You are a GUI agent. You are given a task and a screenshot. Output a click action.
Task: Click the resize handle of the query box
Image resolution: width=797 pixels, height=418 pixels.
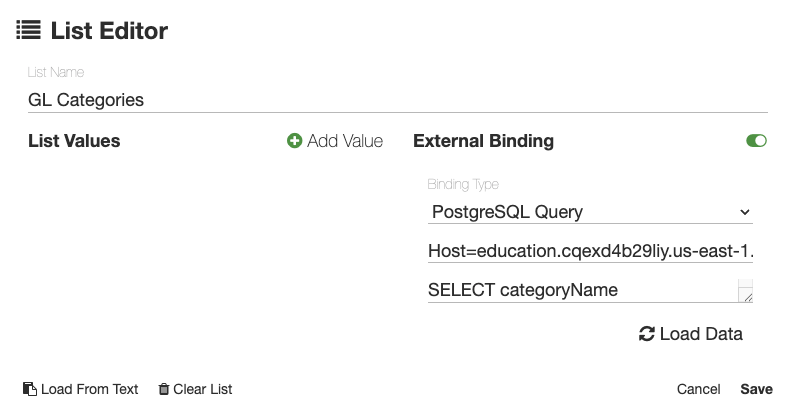(x=746, y=296)
